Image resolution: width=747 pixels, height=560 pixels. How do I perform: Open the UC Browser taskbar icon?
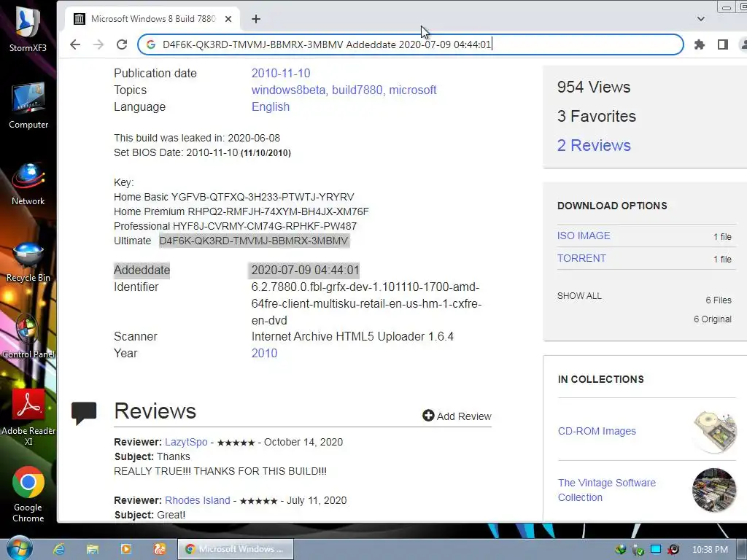tap(160, 549)
